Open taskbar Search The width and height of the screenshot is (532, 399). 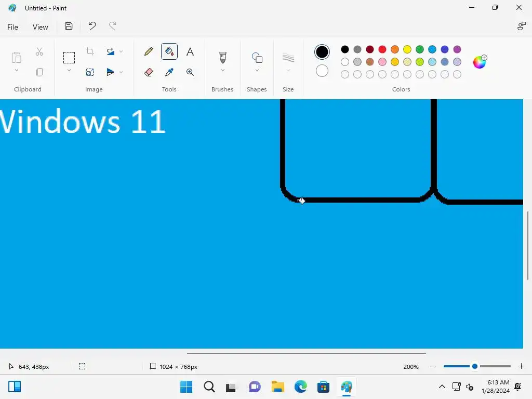tap(209, 387)
